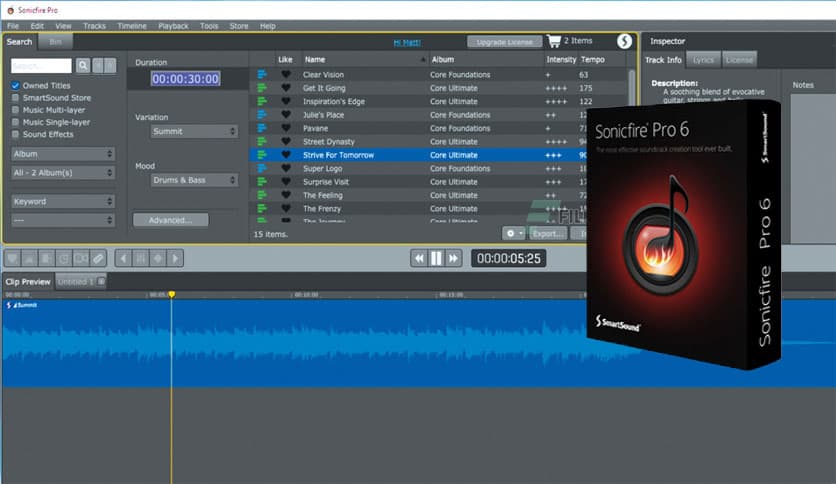Open the File menu
The height and width of the screenshot is (484, 836).
(13, 26)
